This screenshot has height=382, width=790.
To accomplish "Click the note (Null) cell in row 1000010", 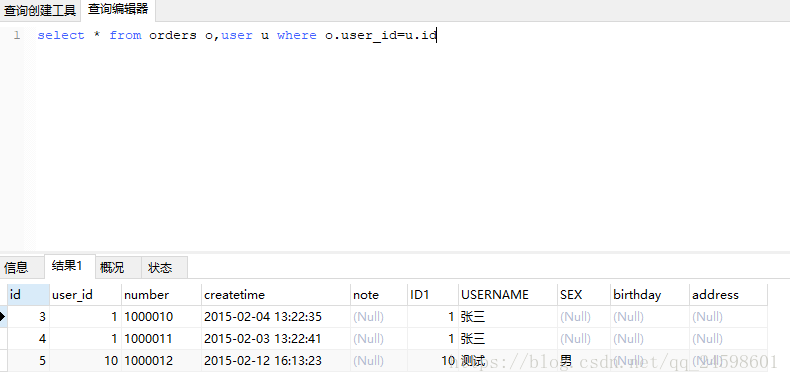I will tap(379, 316).
